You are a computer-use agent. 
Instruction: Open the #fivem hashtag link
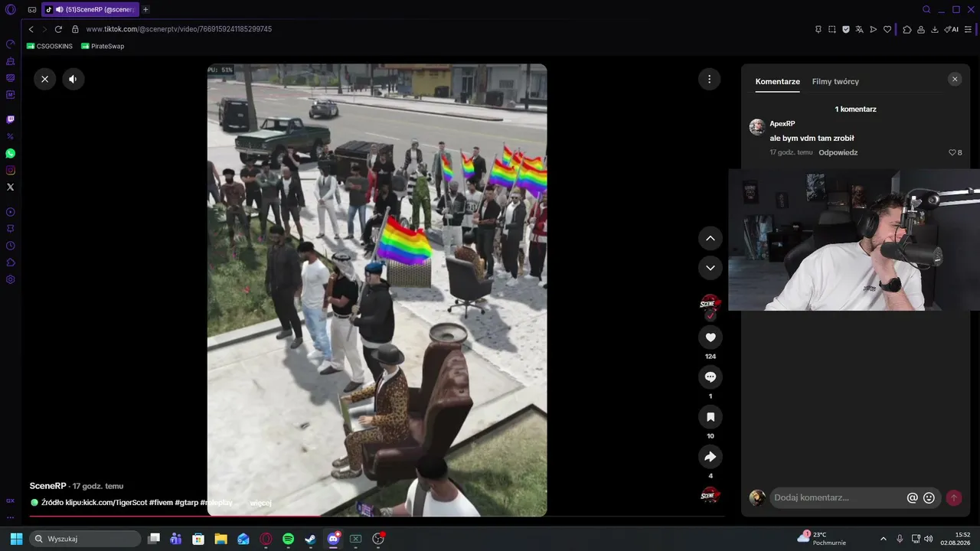click(x=161, y=503)
